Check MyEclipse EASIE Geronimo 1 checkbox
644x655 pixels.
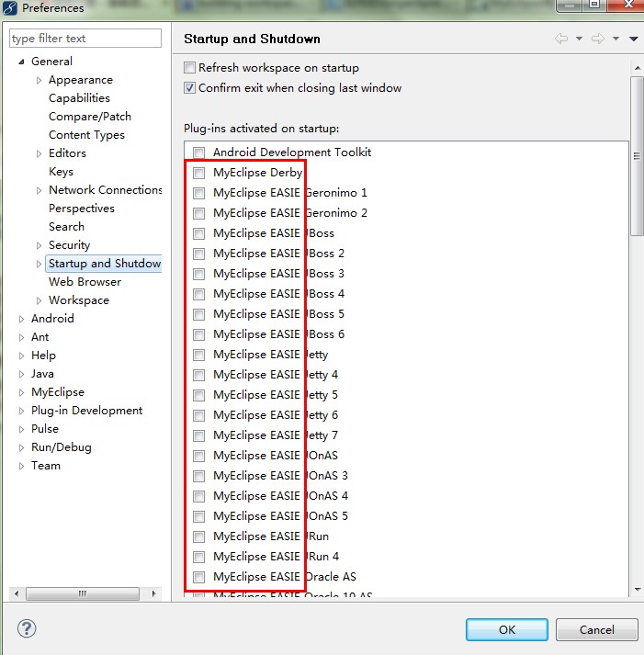(x=198, y=193)
